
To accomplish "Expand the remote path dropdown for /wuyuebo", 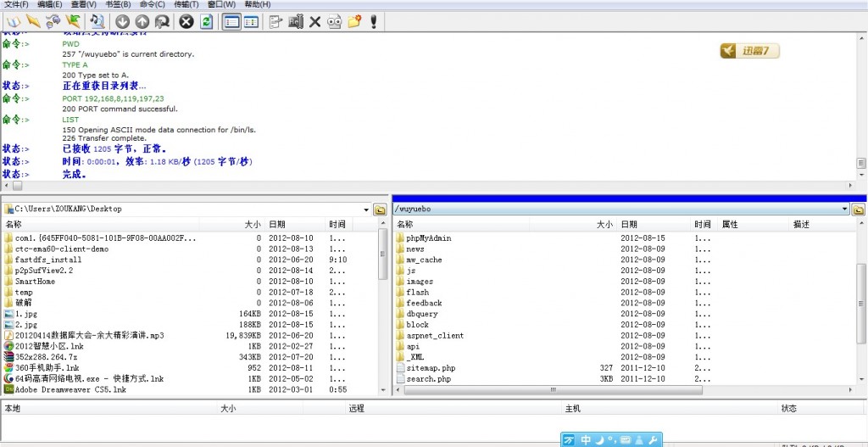I will 844,209.
